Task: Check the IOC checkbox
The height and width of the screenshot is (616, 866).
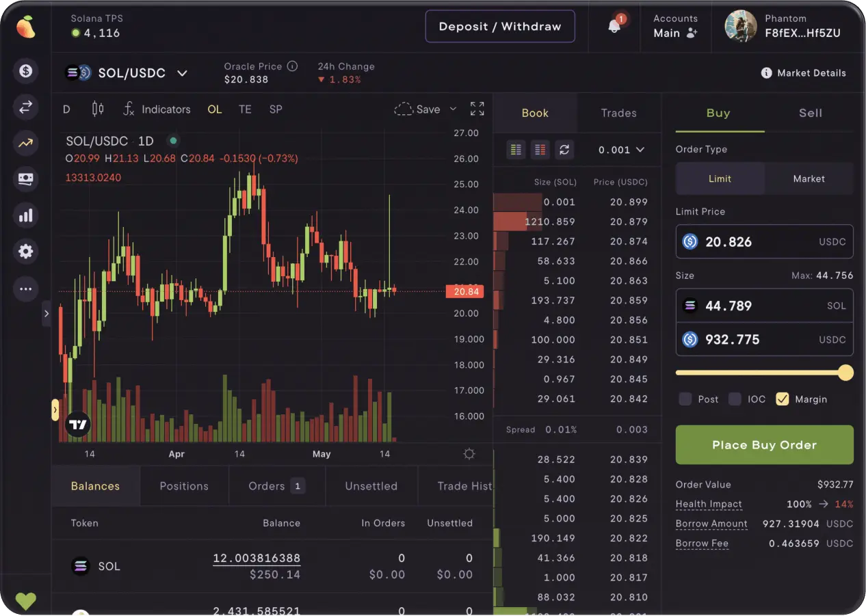Action: (735, 399)
